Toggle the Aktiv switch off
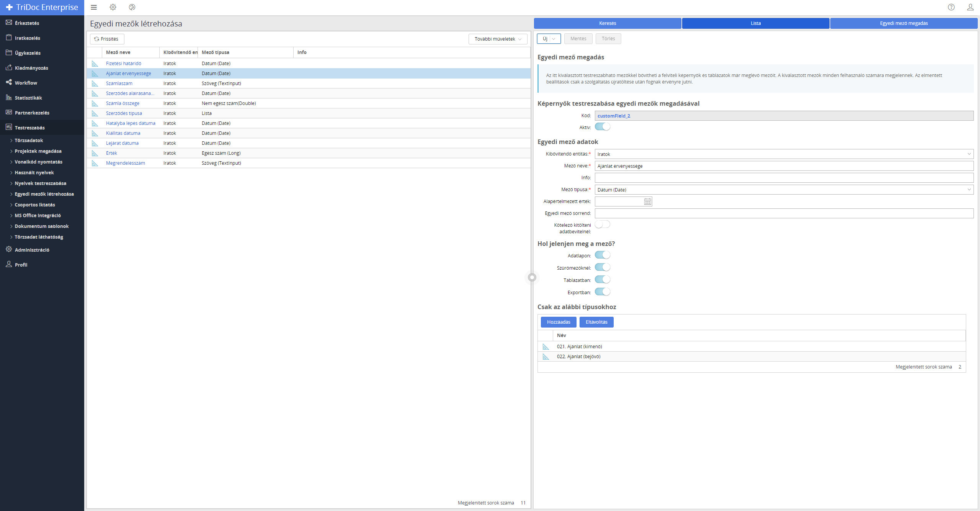The height and width of the screenshot is (511, 980). pos(603,127)
